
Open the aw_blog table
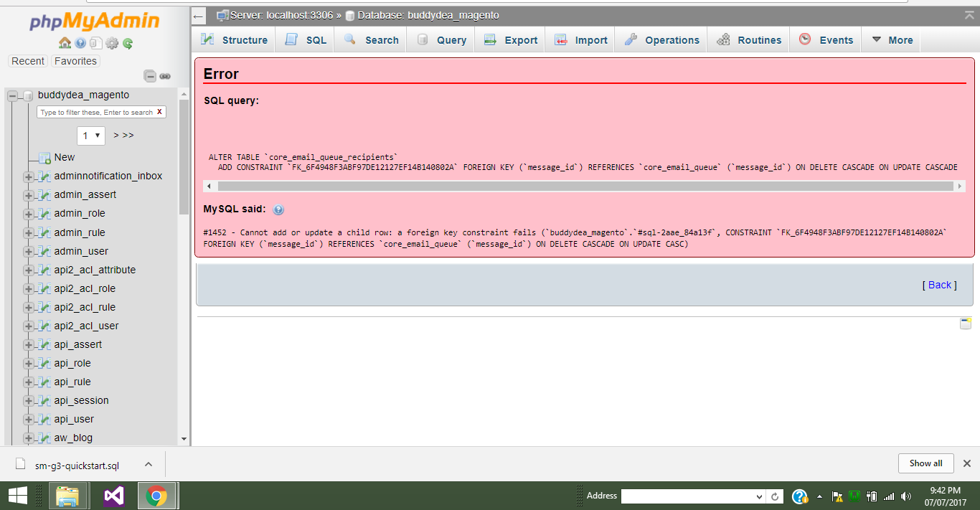pos(73,438)
